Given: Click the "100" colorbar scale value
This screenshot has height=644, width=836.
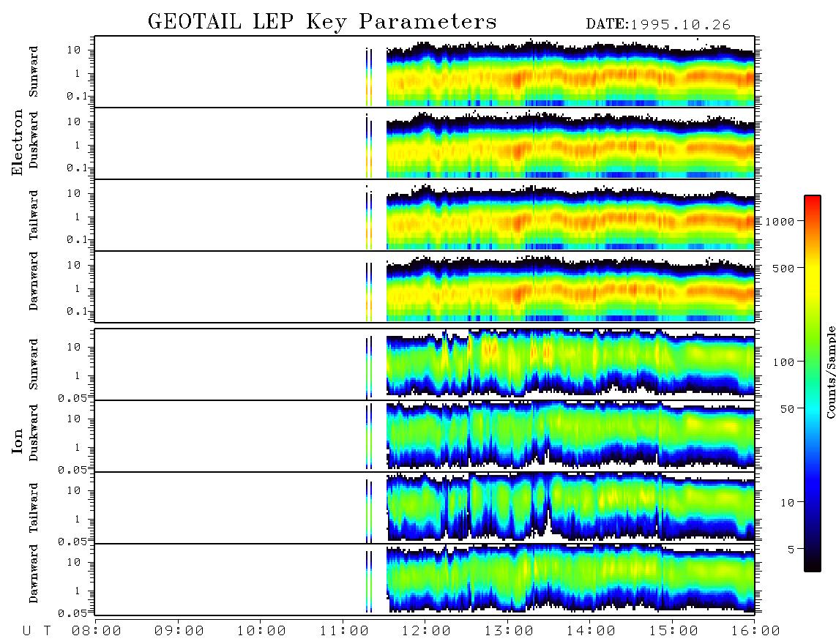Looking at the screenshot, I should (783, 362).
